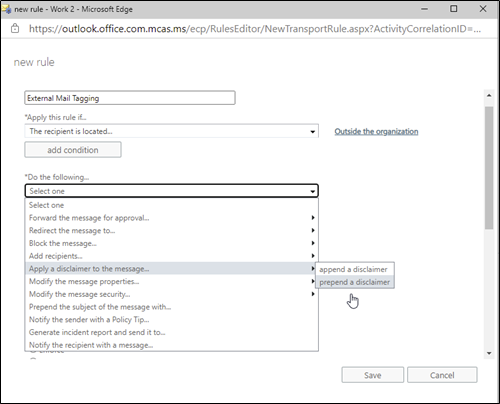Click the 'add condition' button
500x404 pixels.
click(73, 150)
